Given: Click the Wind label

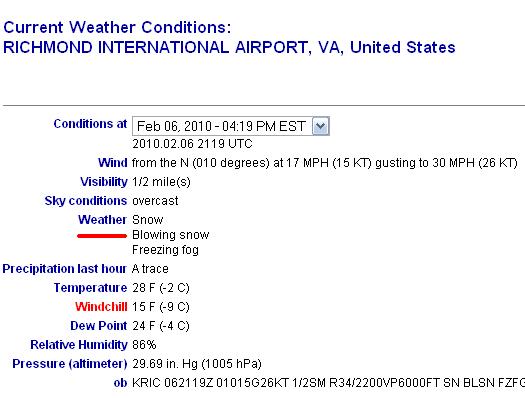Looking at the screenshot, I should tap(113, 163).
